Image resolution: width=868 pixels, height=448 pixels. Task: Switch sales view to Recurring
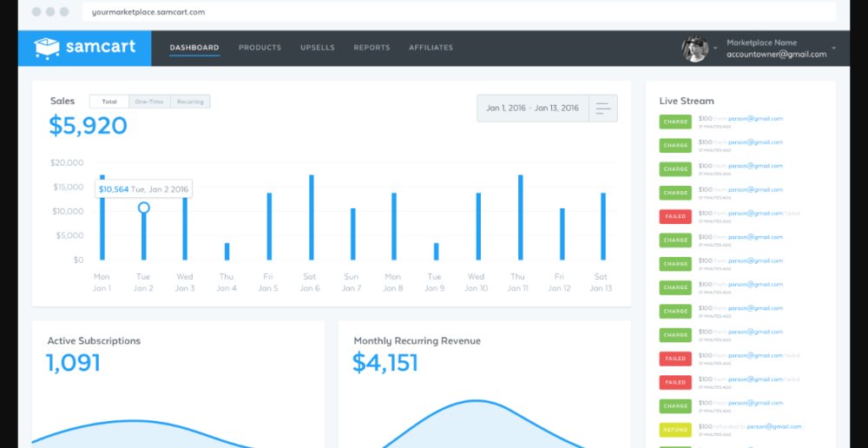[x=190, y=102]
